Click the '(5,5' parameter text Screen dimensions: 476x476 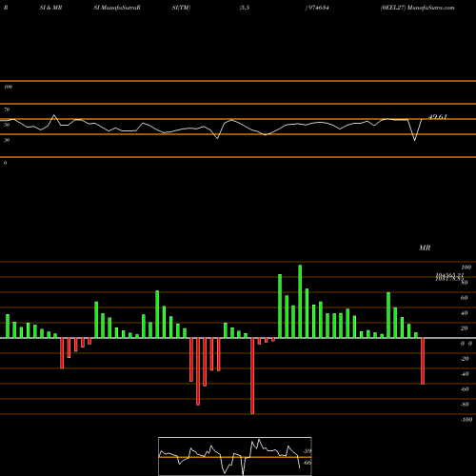[245, 8]
